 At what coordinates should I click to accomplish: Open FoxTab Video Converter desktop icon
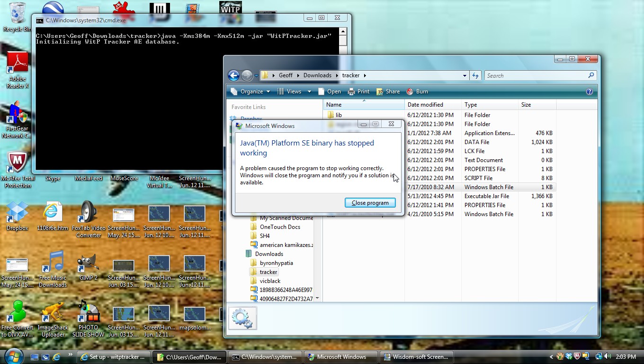point(89,219)
